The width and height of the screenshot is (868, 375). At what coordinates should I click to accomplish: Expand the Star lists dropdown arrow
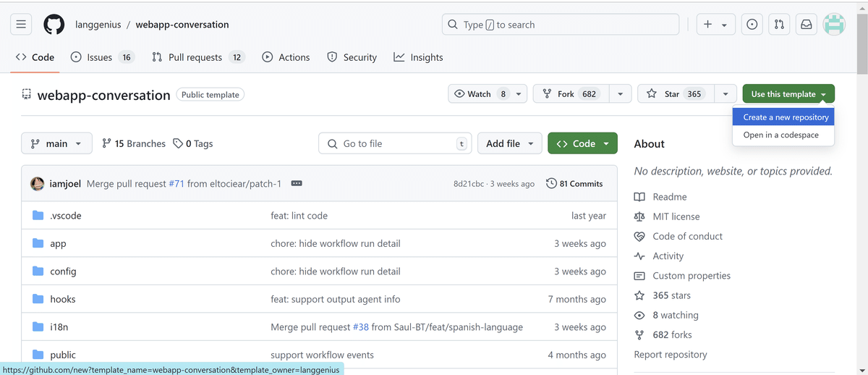(726, 94)
